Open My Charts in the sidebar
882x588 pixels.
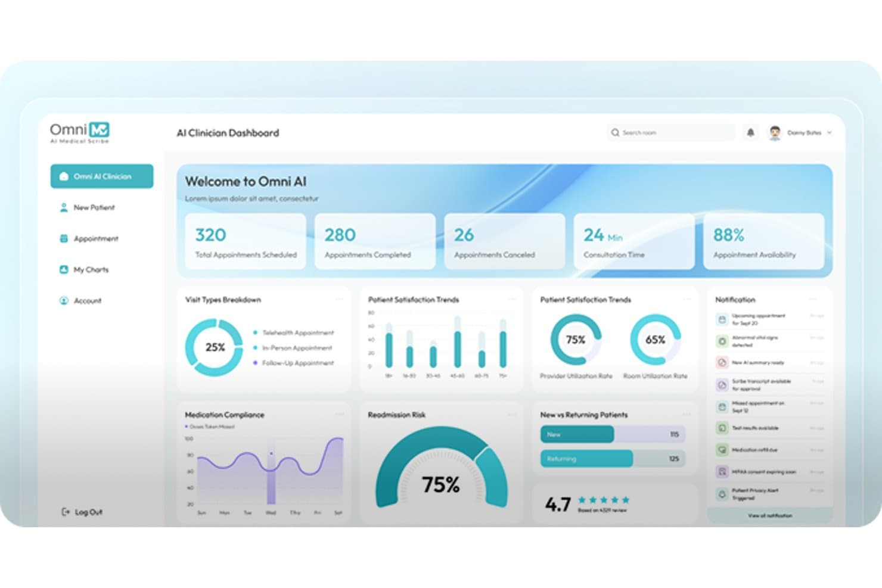[84, 269]
